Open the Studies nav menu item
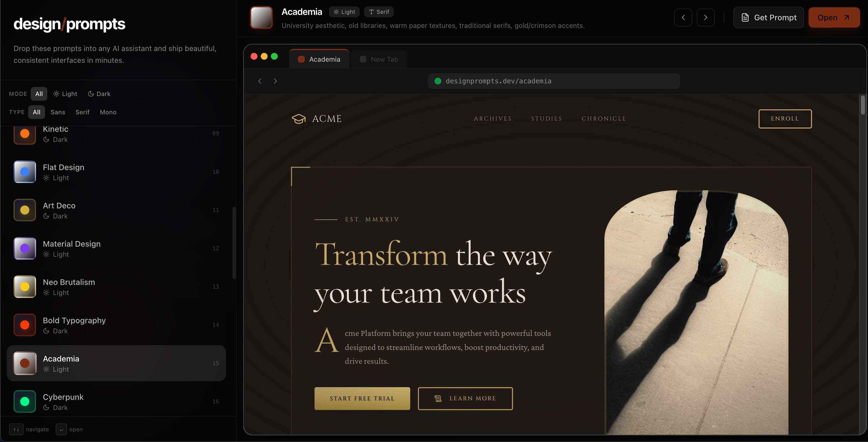868x442 pixels. click(x=547, y=119)
